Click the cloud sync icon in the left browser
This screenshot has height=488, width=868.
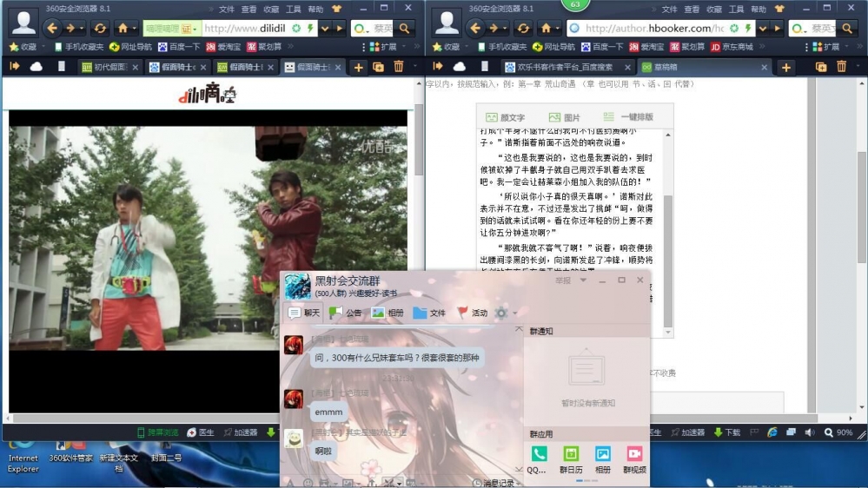click(36, 67)
